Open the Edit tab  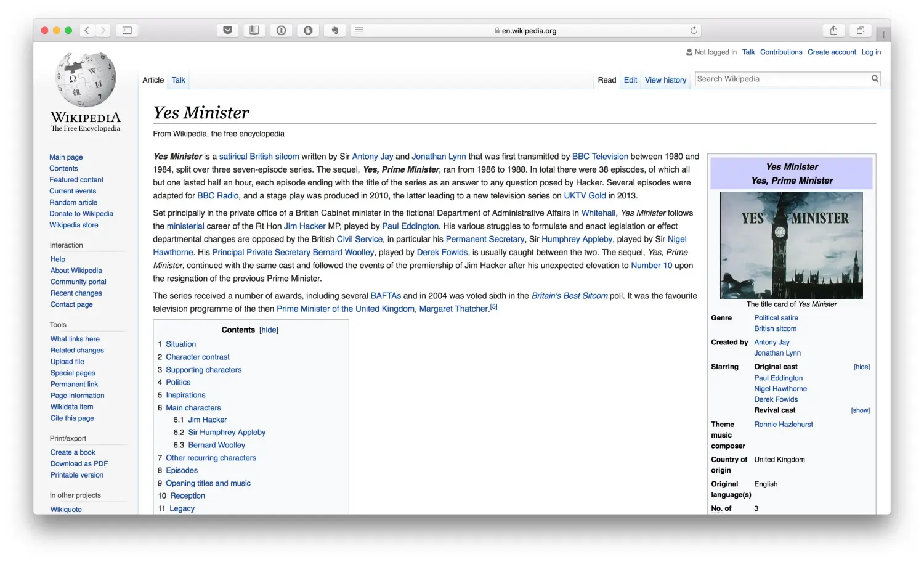[x=630, y=80]
